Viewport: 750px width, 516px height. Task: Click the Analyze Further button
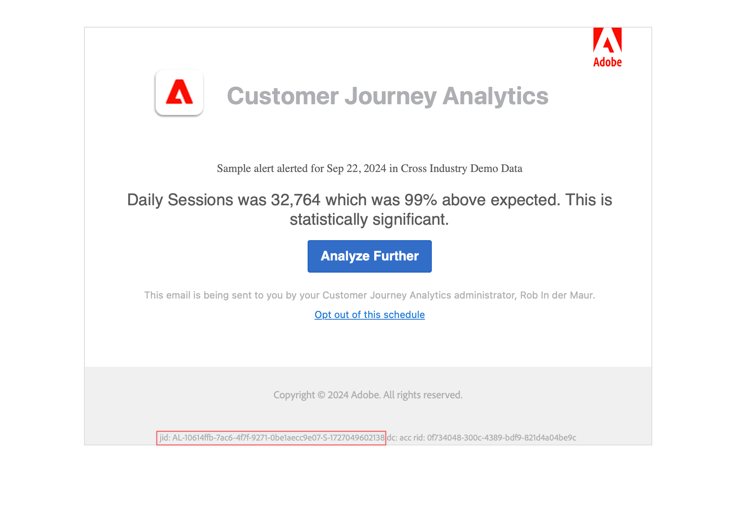point(369,256)
